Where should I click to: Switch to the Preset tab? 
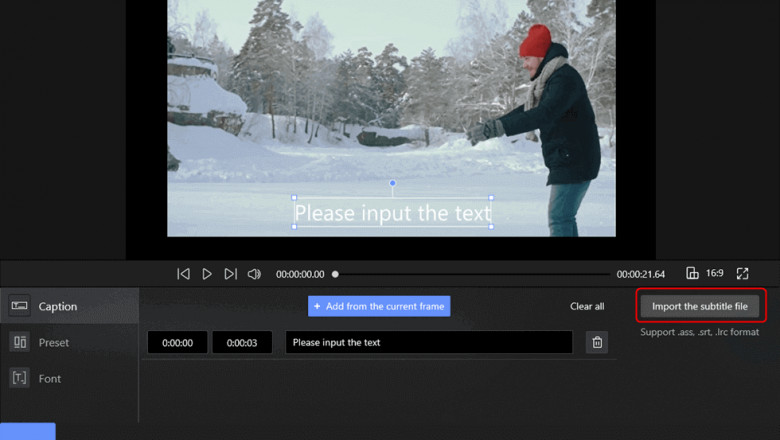point(69,343)
